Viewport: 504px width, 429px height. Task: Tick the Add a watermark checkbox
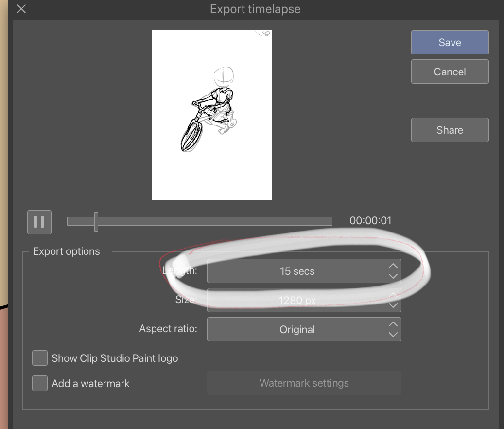click(40, 383)
